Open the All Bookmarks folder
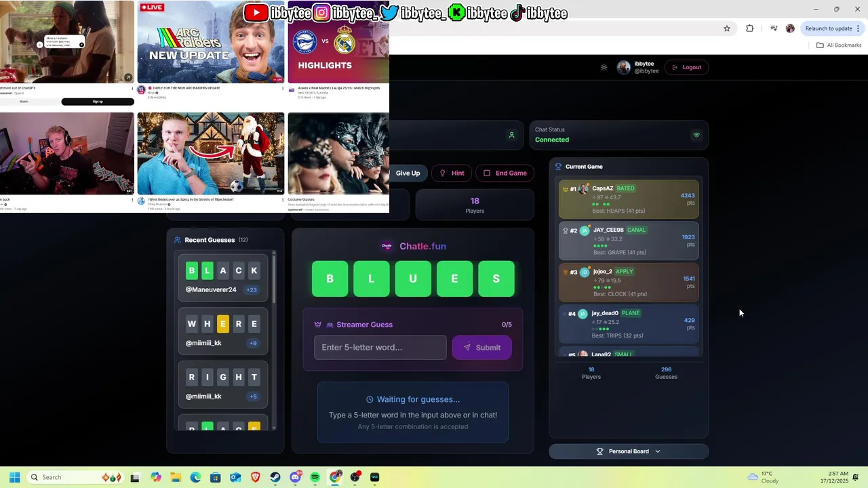 click(839, 45)
